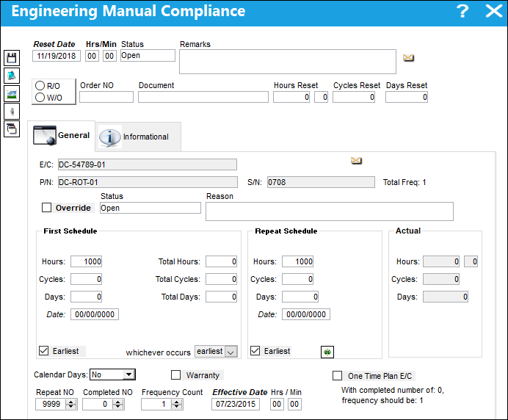Click the E/C field DC-54789-01

(148, 164)
